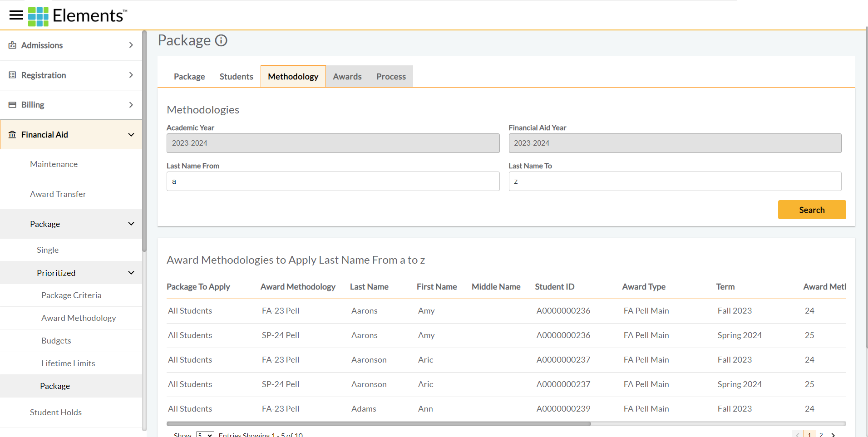The height and width of the screenshot is (437, 868).
Task: Sort by Term column header
Action: (725, 287)
